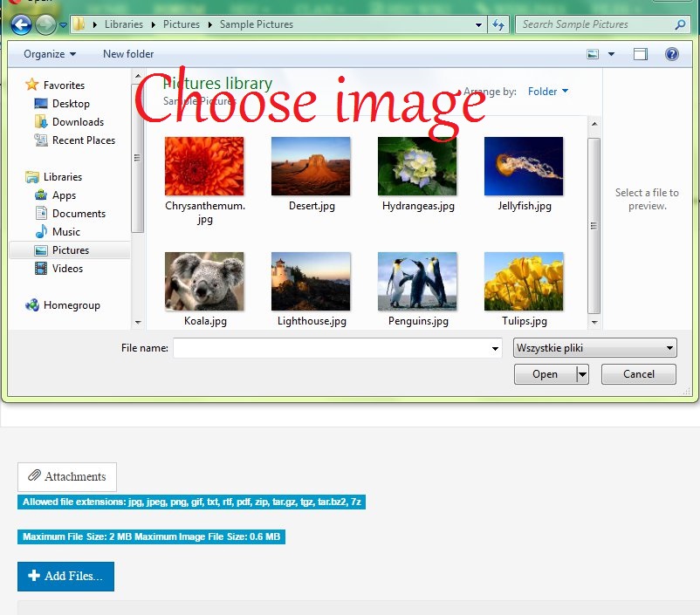Select the Music note icon

click(x=41, y=231)
